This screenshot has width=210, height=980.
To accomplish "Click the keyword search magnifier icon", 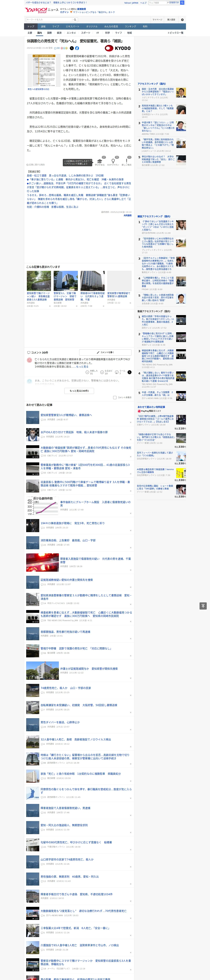I will 75,20.
